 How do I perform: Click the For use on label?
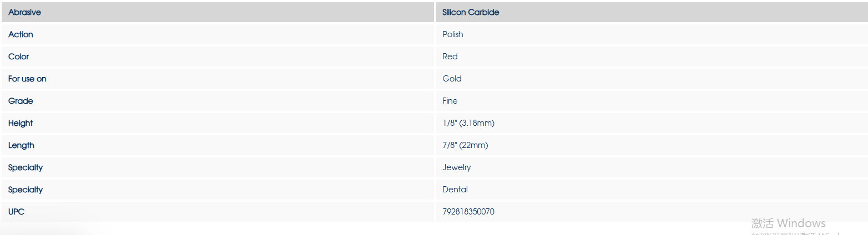pyautogui.click(x=27, y=79)
